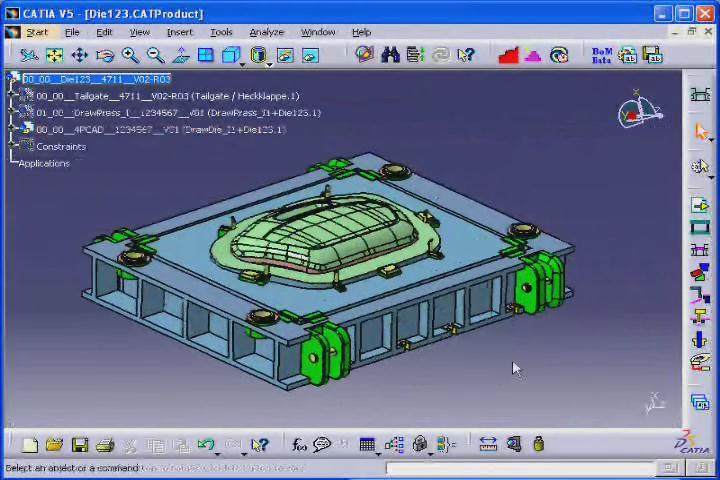Click the pink triangle icon
This screenshot has height=480, width=720.
coord(533,56)
